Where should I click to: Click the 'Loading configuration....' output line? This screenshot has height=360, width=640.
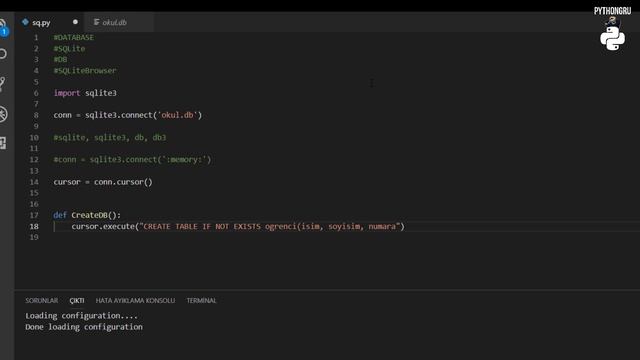[82, 316]
